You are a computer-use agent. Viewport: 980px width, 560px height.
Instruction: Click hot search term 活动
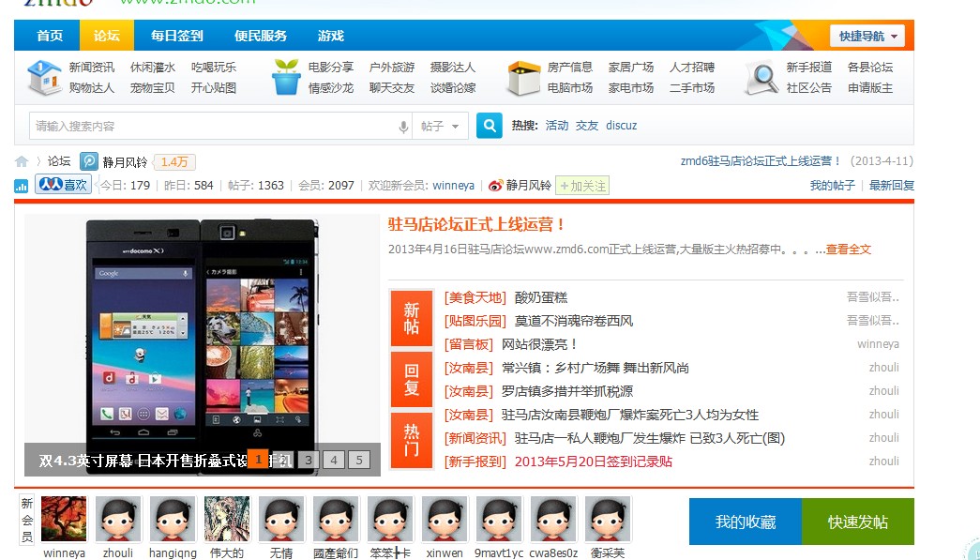pyautogui.click(x=557, y=126)
